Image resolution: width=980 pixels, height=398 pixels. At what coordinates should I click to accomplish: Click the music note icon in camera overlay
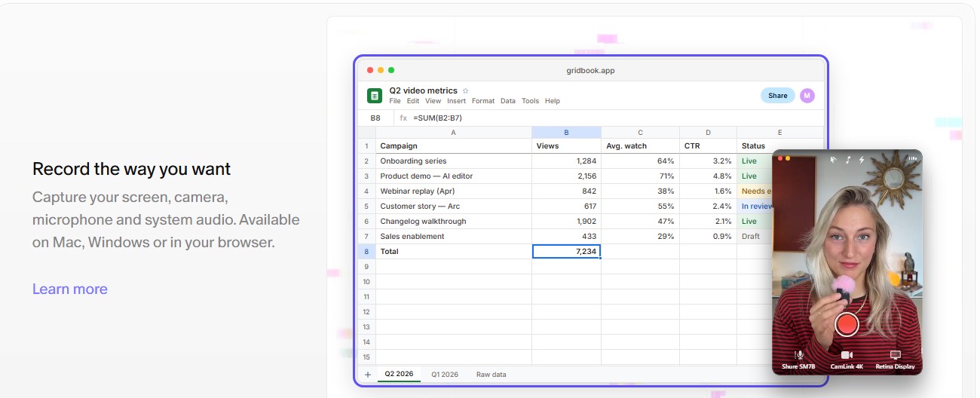(847, 159)
